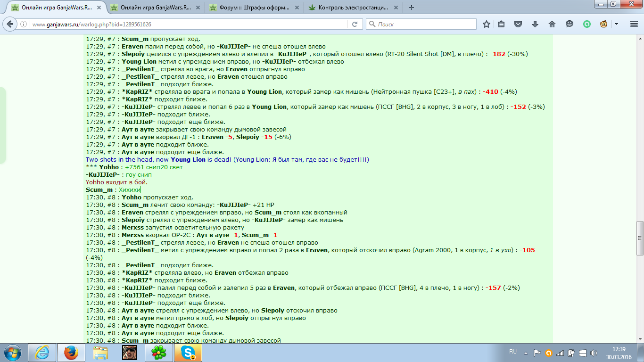
Task: Click the page scrollbar down arrow
Action: pyautogui.click(x=640, y=338)
